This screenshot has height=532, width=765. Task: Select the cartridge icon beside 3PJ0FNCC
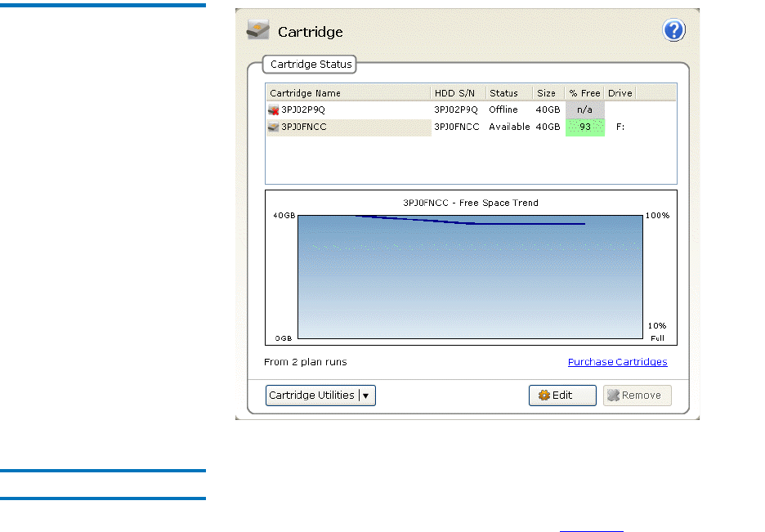coord(273,127)
